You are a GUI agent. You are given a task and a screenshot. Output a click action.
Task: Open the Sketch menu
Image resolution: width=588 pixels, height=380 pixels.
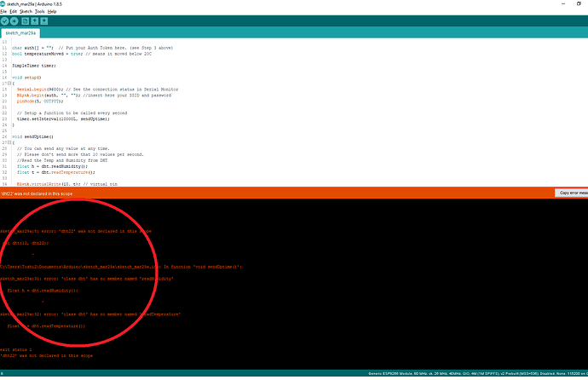(26, 12)
